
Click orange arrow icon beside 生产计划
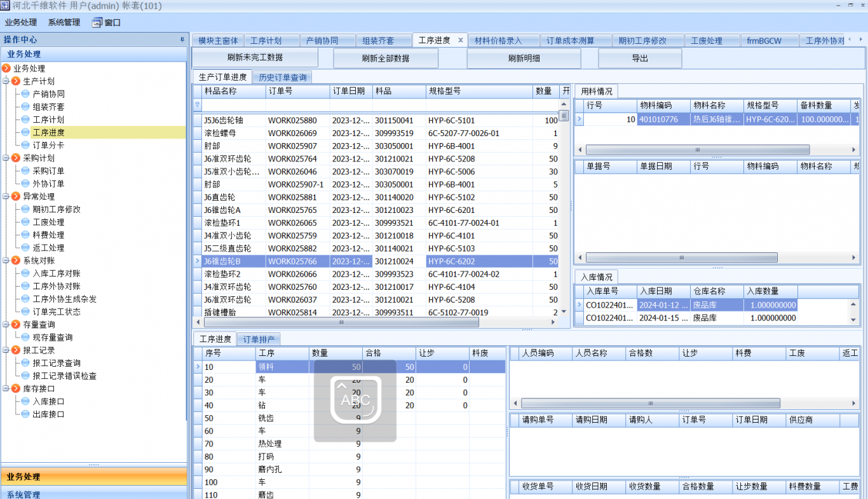(16, 81)
